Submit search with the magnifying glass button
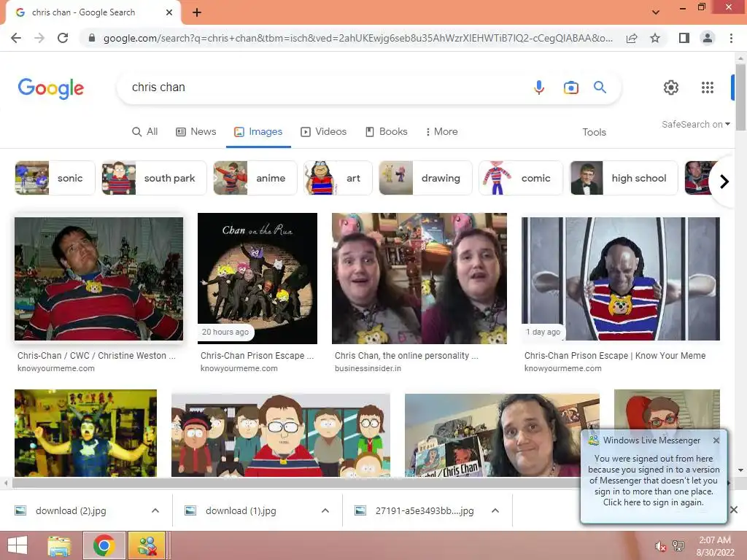Screen dimensions: 747x560 pos(600,87)
